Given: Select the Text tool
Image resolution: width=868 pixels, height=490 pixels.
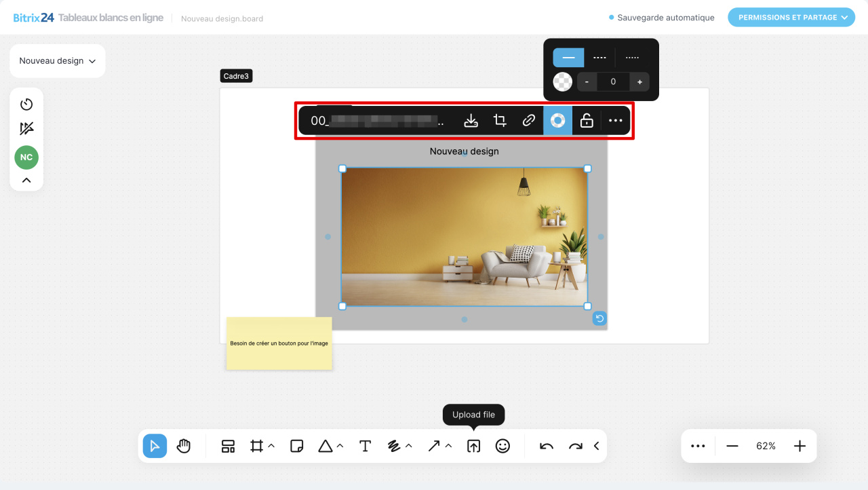Looking at the screenshot, I should (365, 446).
